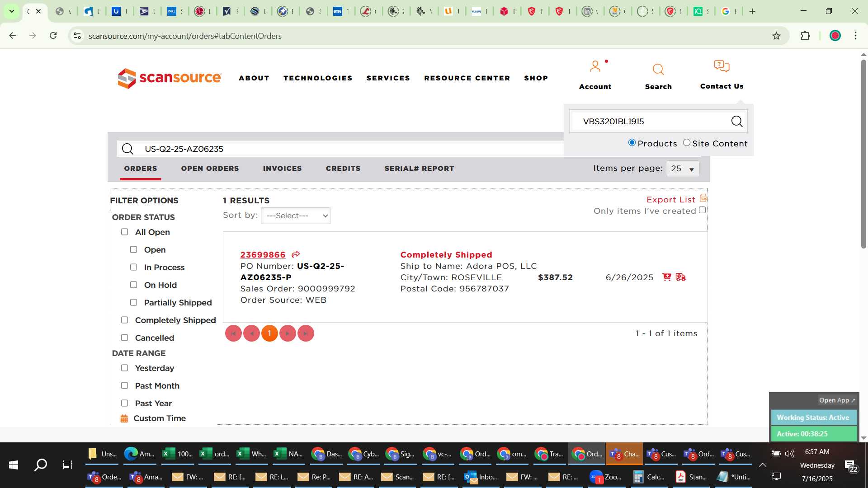868x488 pixels.
Task: Show hidden system tray icons
Action: tap(762, 465)
